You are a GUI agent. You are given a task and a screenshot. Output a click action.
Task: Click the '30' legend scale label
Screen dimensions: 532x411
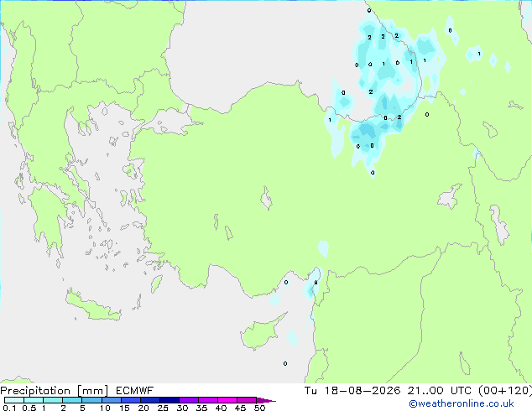coord(182,408)
